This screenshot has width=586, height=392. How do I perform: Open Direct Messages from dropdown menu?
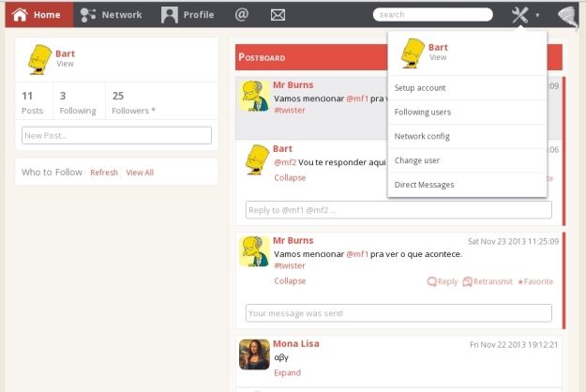(424, 185)
